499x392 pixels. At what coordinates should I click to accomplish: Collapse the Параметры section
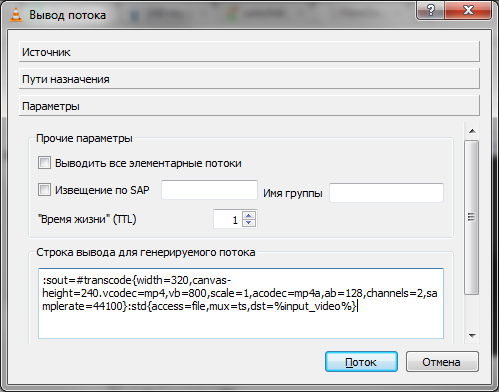point(249,106)
